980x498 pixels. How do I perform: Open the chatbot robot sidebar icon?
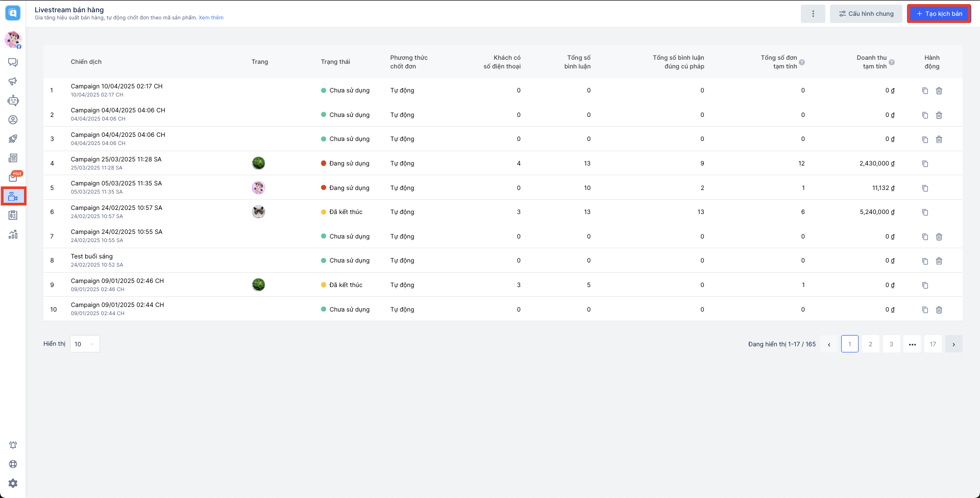(13, 101)
